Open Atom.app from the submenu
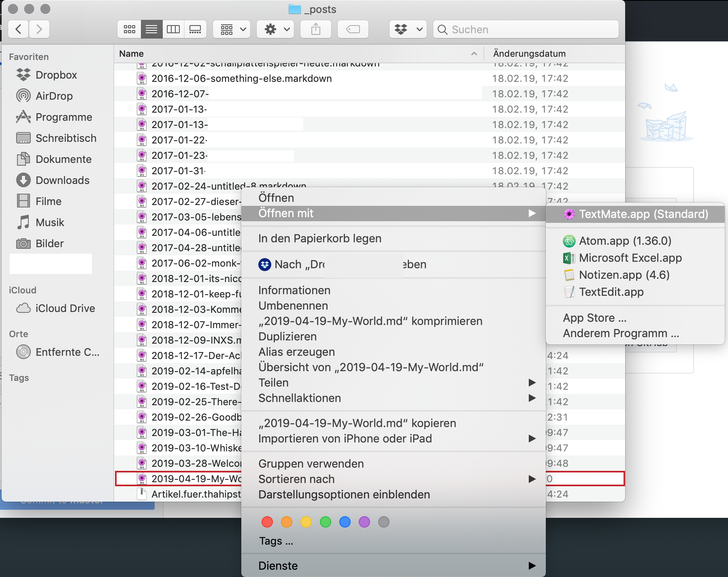The width and height of the screenshot is (728, 577). coord(625,241)
